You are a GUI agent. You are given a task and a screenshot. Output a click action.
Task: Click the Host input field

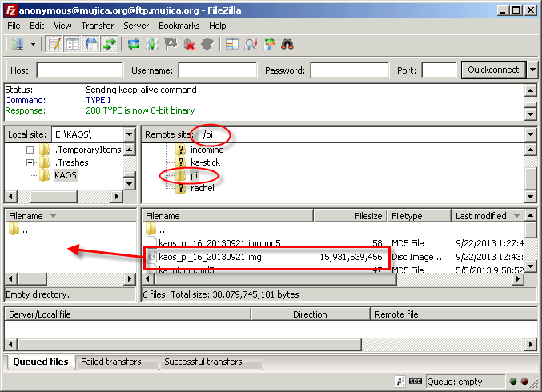pos(80,70)
